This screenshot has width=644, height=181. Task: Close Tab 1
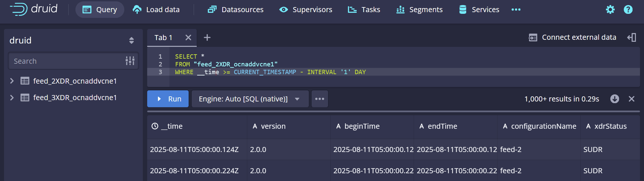[188, 37]
